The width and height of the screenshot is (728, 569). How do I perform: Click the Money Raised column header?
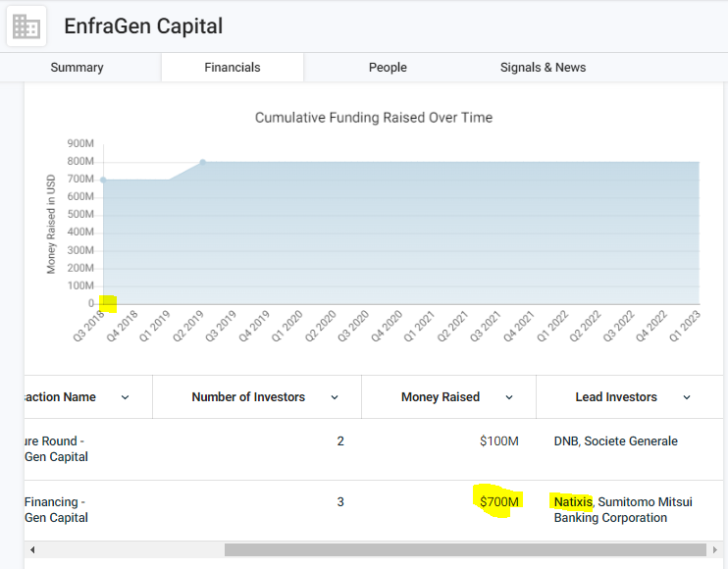coord(441,397)
